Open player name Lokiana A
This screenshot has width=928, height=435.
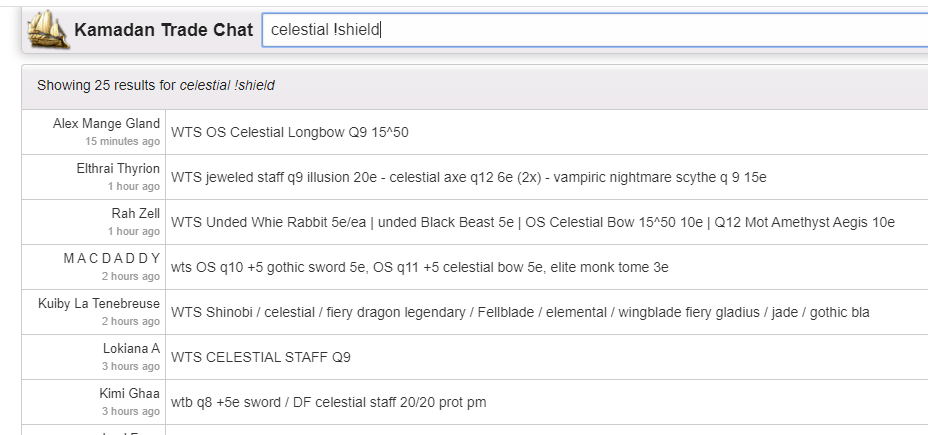pyautogui.click(x=131, y=349)
